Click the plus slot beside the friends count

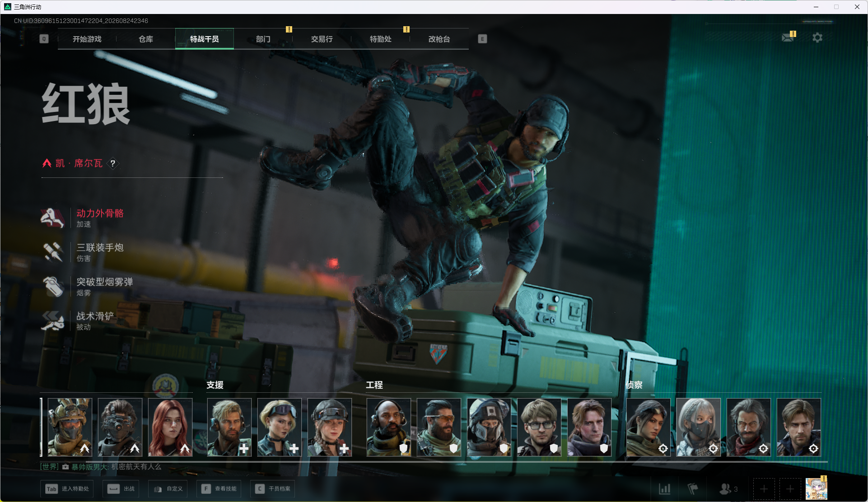point(764,489)
